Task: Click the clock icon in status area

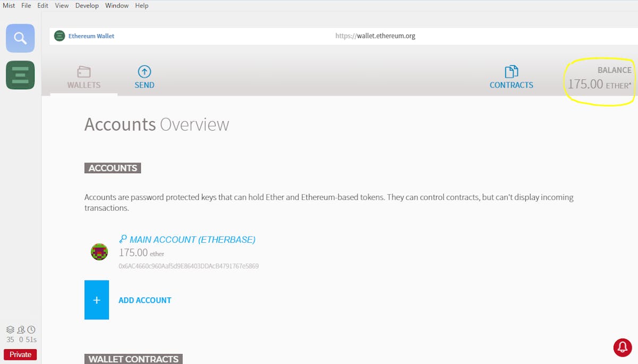Action: [x=31, y=330]
